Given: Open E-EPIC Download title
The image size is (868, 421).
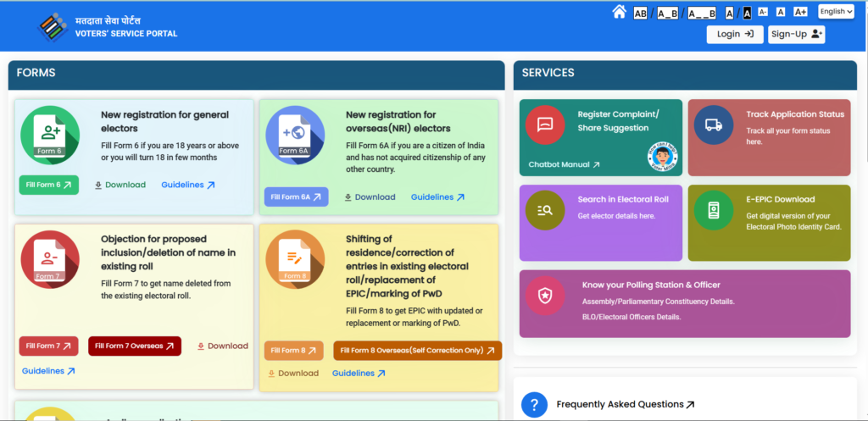Looking at the screenshot, I should click(x=781, y=200).
